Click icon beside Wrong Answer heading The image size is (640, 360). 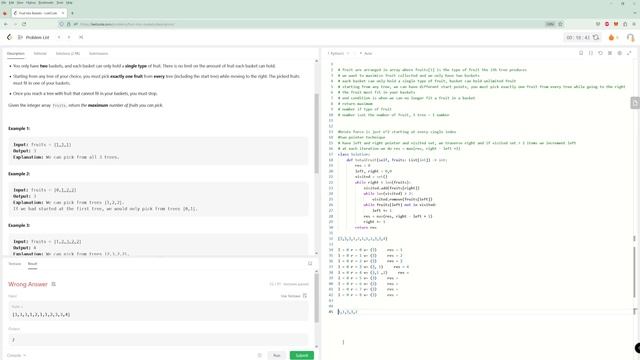click(53, 284)
